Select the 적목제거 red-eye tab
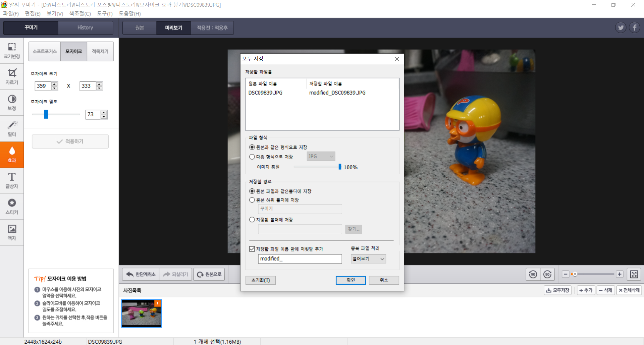The image size is (644, 345). coord(100,51)
